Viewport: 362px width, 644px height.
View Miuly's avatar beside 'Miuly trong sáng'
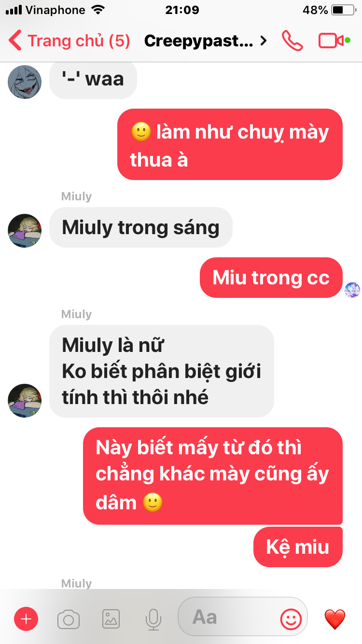coord(25,231)
